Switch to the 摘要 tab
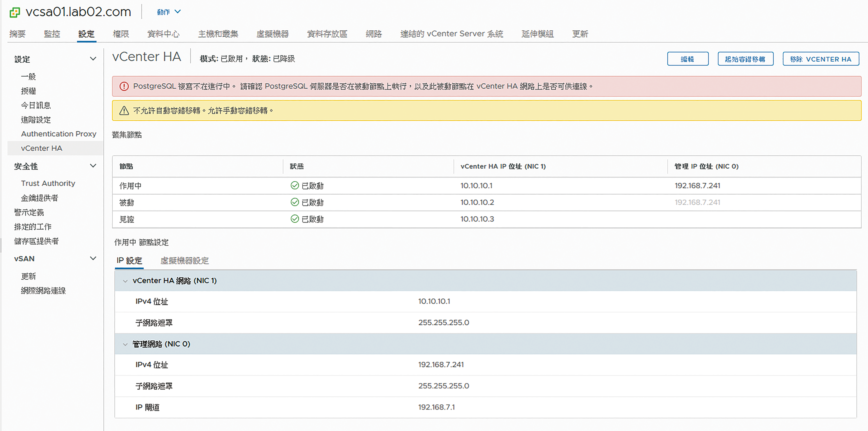Viewport: 868px width, 431px height. (x=17, y=34)
